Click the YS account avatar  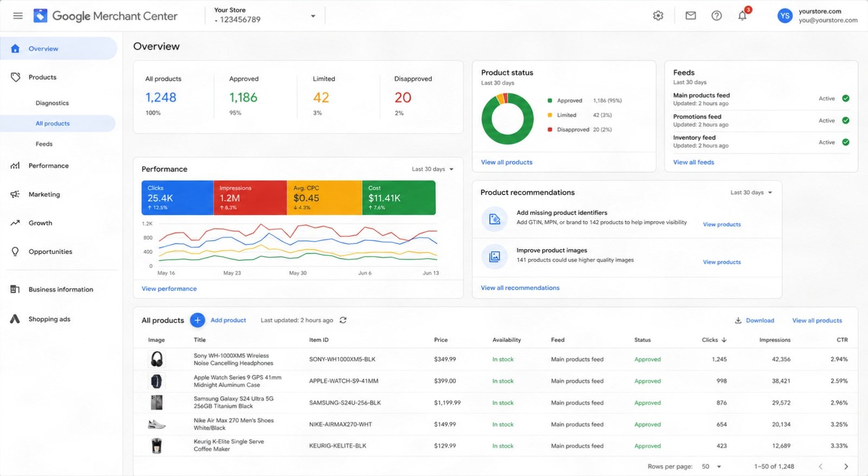point(785,16)
